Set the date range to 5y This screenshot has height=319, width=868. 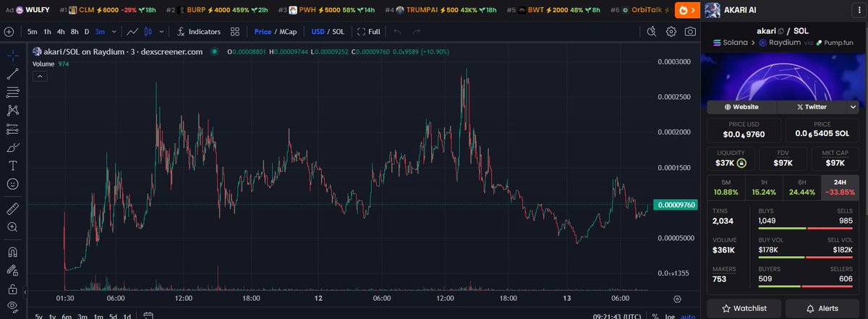point(38,316)
